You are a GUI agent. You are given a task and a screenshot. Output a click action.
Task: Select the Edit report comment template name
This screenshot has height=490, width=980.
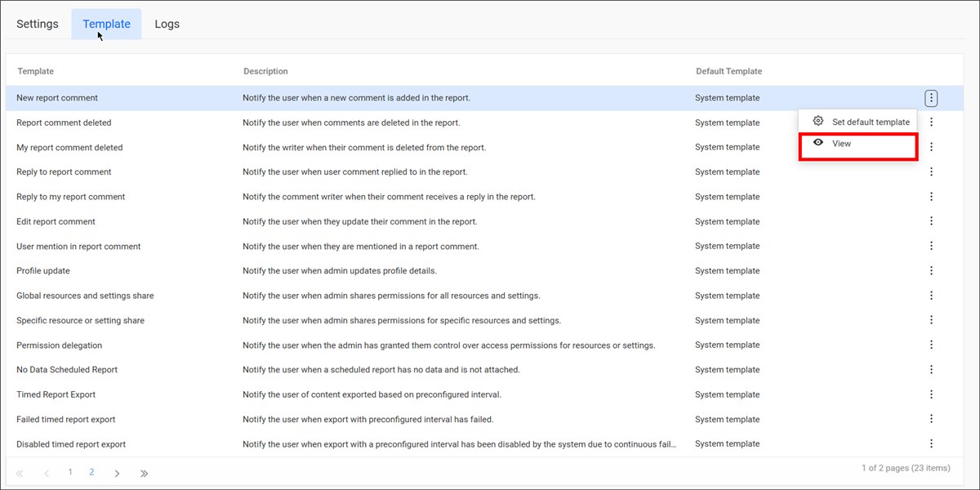pos(56,221)
